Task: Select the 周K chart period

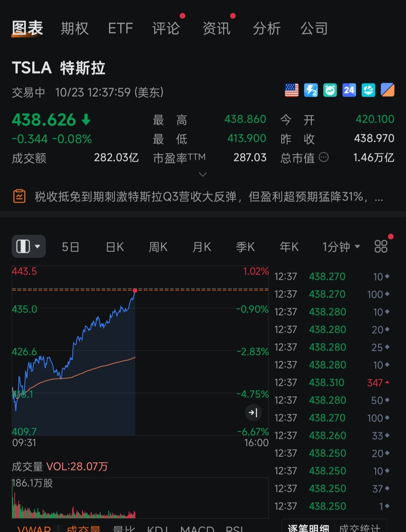Action: point(158,247)
